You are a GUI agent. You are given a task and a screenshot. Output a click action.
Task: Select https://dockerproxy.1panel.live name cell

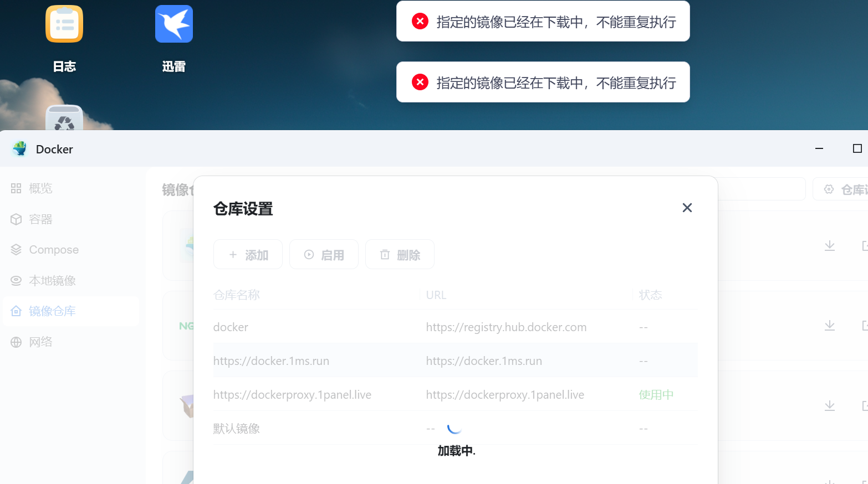tap(292, 395)
